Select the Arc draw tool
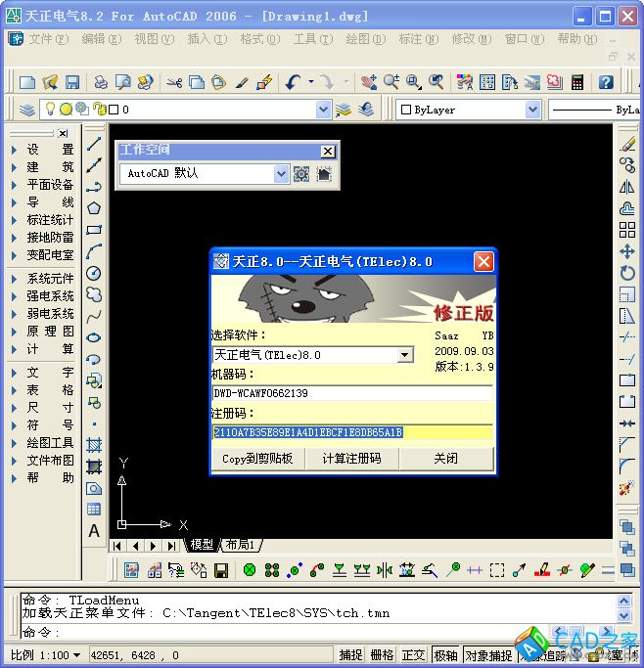This screenshot has height=668, width=644. point(94,251)
